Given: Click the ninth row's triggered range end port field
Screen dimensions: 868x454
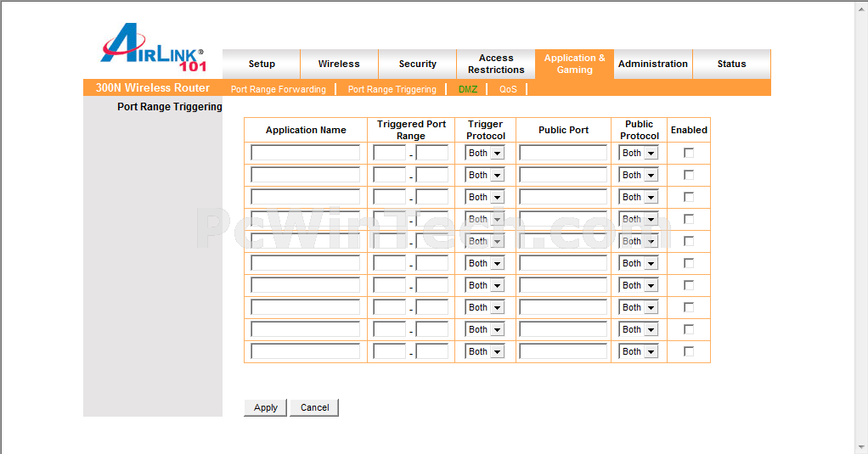Looking at the screenshot, I should [432, 329].
